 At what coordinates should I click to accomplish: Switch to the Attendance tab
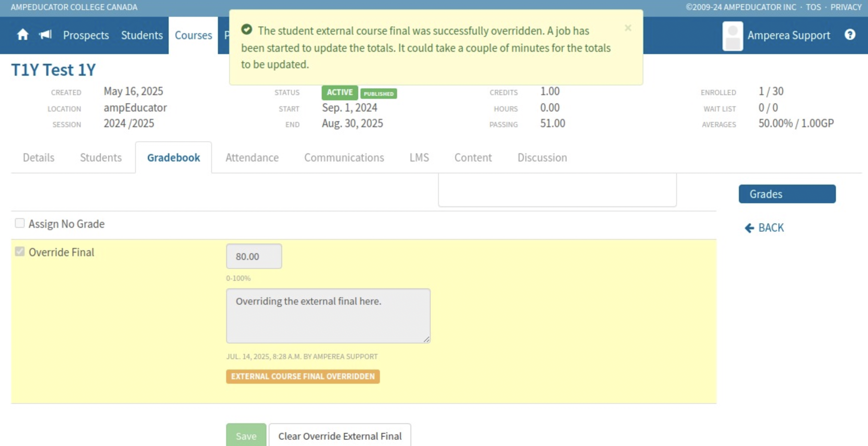[252, 158]
